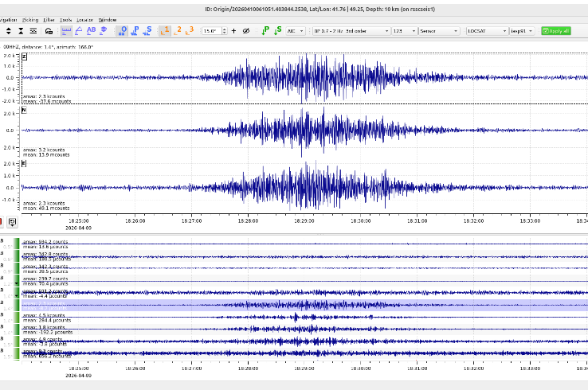Toggle sort traces by distance icon
Image resolution: width=588 pixels, height=390 pixels.
click(x=66, y=31)
